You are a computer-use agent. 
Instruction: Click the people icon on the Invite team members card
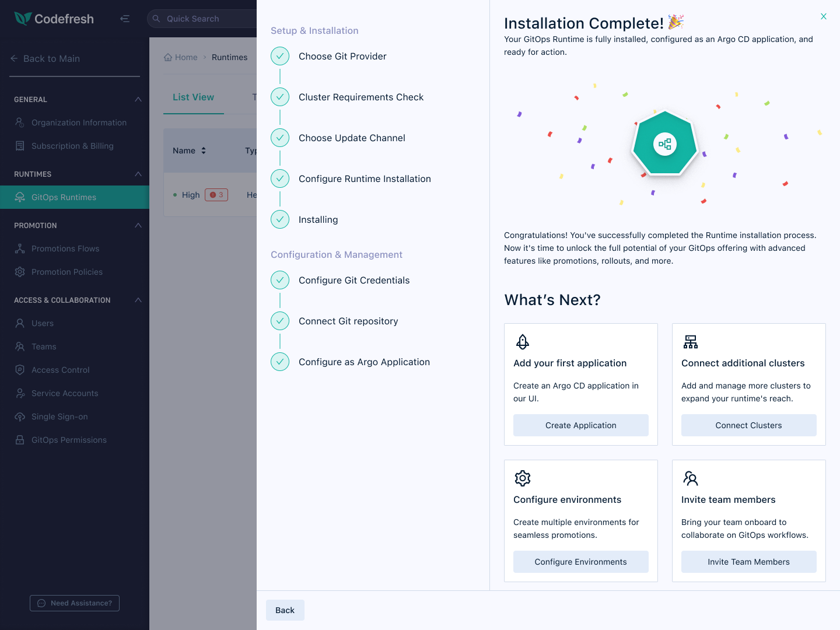[691, 478]
